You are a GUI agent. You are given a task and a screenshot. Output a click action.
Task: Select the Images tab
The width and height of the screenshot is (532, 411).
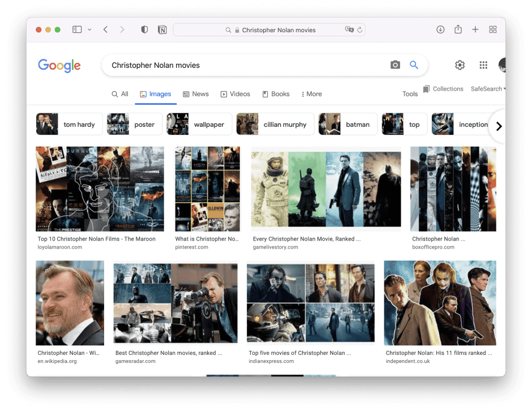pos(156,94)
